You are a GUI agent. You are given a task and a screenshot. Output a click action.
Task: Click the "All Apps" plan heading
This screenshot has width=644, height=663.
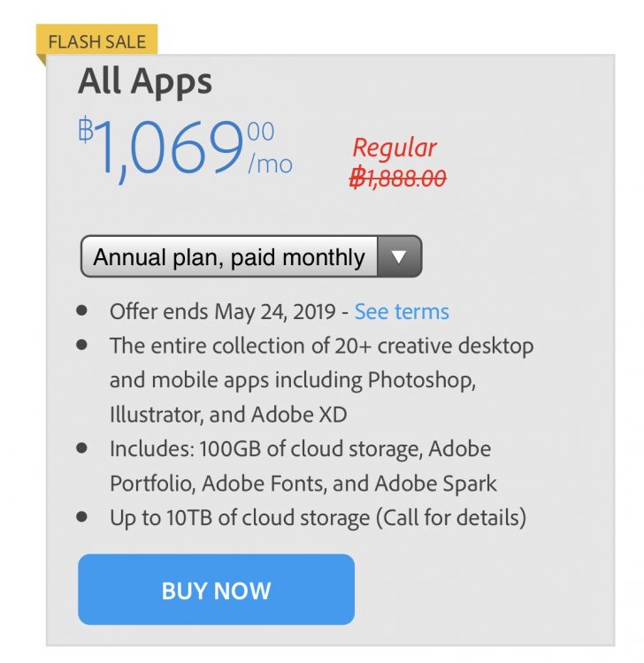point(145,82)
